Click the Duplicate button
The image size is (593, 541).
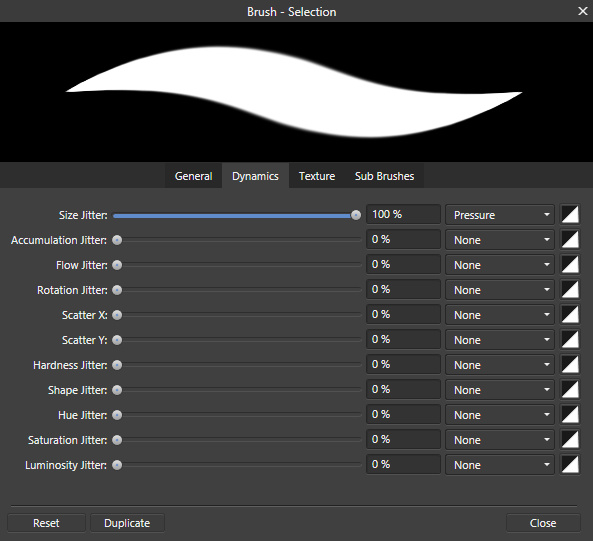click(127, 523)
